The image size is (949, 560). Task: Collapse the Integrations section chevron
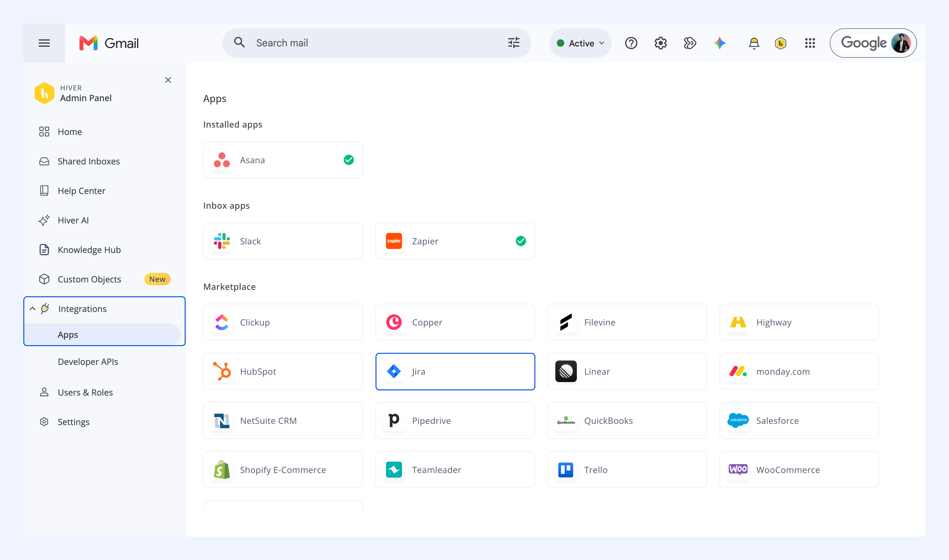pyautogui.click(x=33, y=309)
